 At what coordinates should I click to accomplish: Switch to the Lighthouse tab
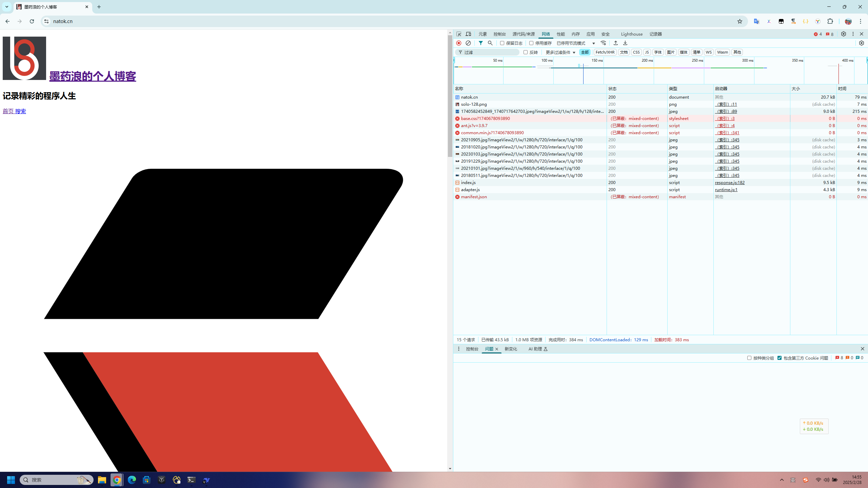632,34
